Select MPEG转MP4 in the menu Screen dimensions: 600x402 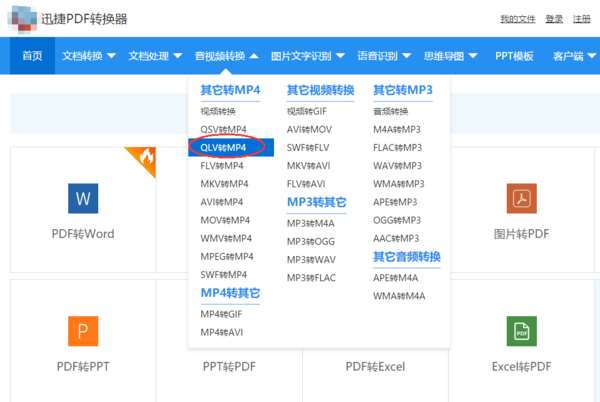pyautogui.click(x=227, y=256)
